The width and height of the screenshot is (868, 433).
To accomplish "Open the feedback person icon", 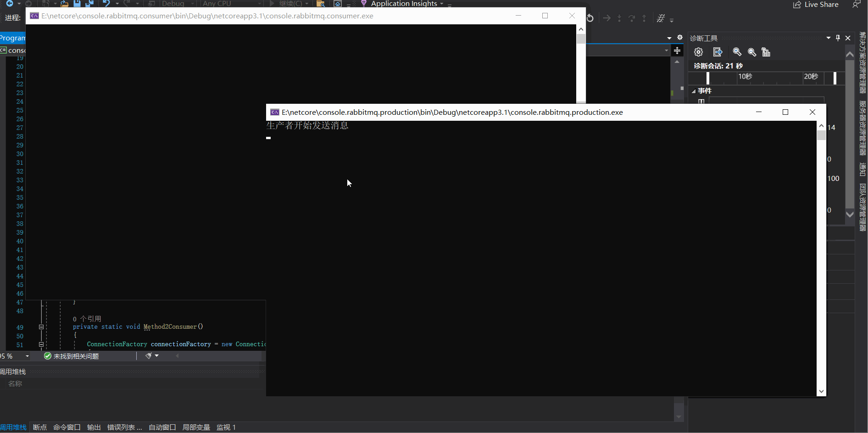I will click(856, 5).
